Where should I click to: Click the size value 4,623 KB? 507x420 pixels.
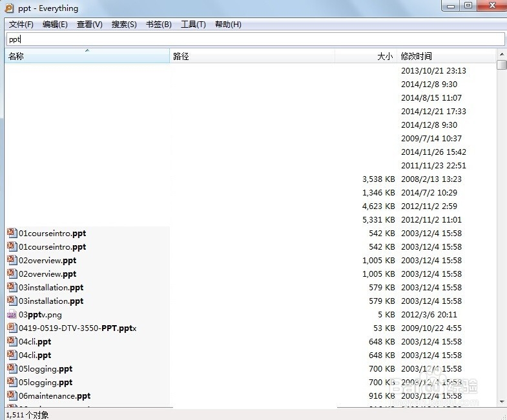coord(378,206)
